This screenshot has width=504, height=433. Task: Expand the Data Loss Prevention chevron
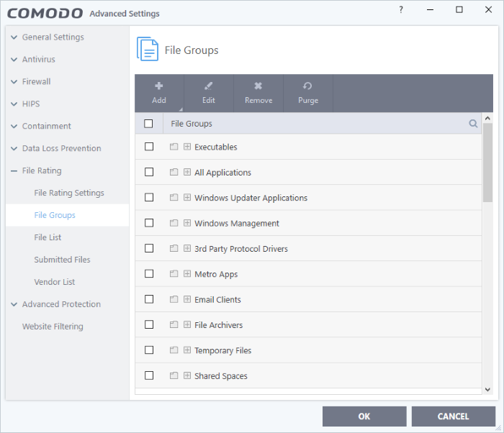click(x=14, y=148)
